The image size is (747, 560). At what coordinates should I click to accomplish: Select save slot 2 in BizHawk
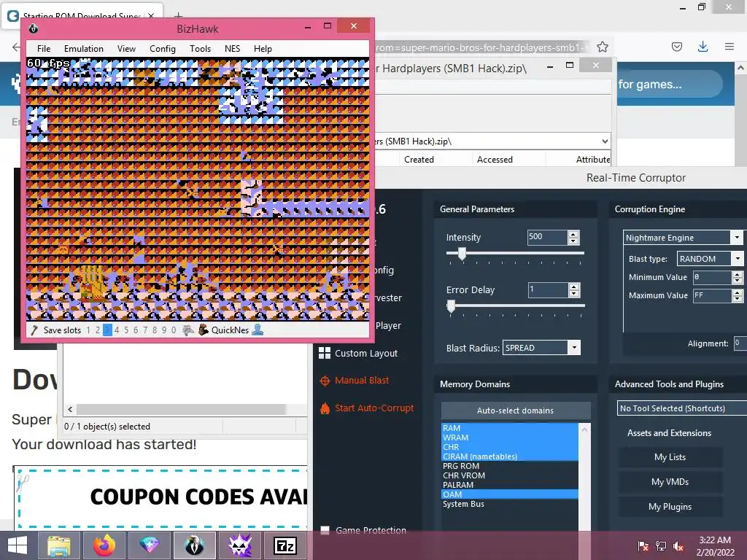pyautogui.click(x=98, y=330)
